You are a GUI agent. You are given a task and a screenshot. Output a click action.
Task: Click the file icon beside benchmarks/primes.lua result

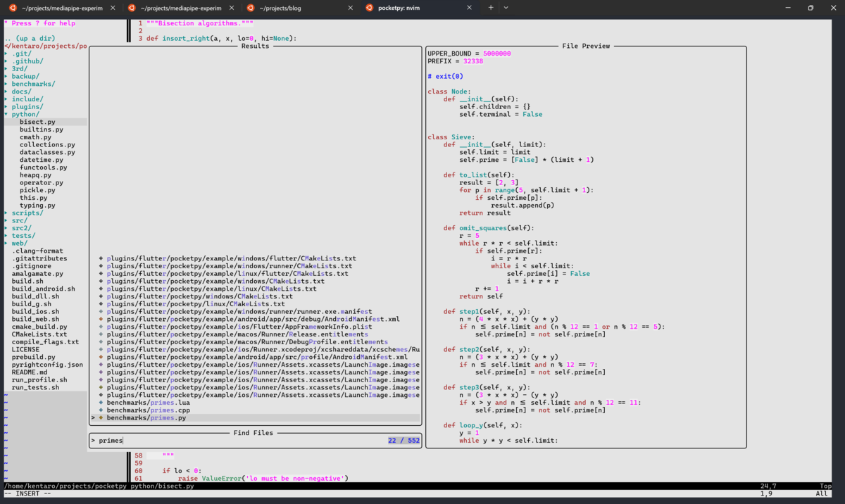[101, 403]
